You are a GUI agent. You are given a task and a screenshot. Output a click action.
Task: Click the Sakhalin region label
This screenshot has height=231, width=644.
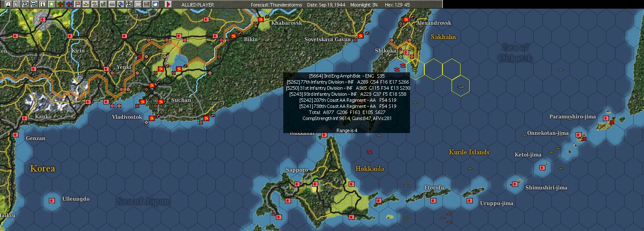[x=443, y=37]
